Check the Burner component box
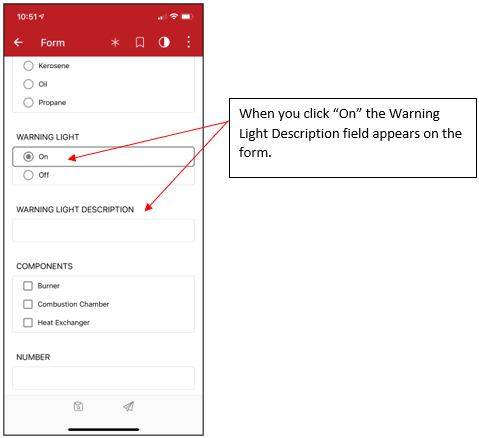479x438 pixels. point(41,286)
